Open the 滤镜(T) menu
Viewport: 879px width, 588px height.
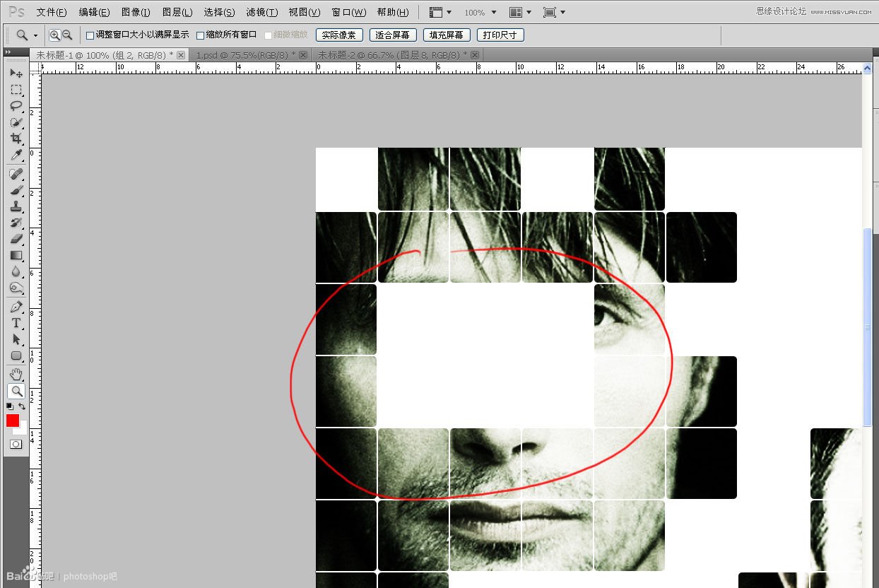click(x=261, y=13)
